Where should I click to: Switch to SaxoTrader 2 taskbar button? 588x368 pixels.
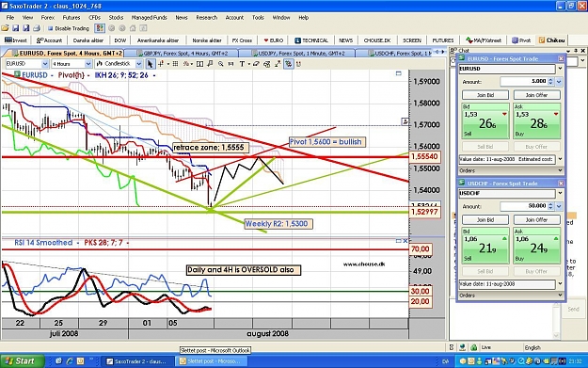(x=136, y=361)
